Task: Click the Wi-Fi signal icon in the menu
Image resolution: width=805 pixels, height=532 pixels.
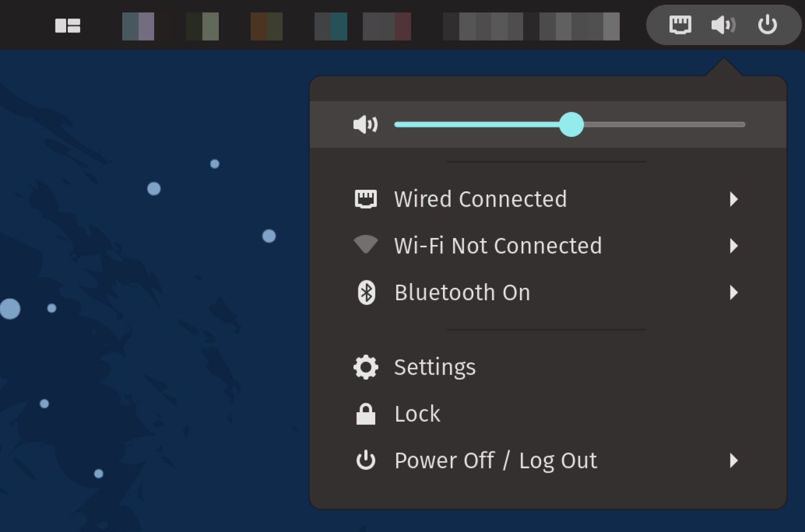Action: click(366, 245)
